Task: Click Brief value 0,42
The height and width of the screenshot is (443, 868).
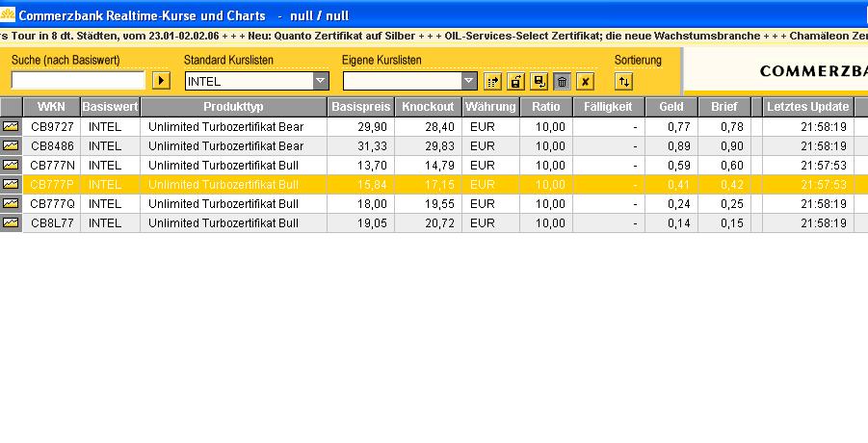Action: [x=732, y=184]
